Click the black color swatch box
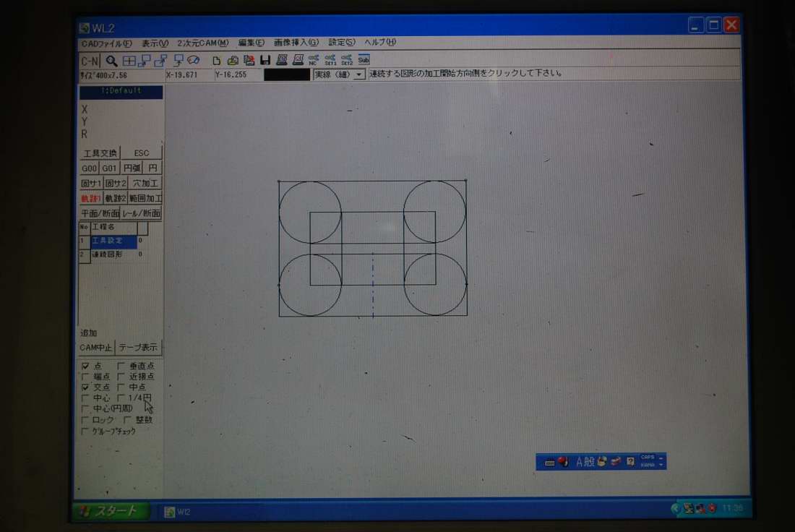This screenshot has width=795, height=532. point(286,75)
